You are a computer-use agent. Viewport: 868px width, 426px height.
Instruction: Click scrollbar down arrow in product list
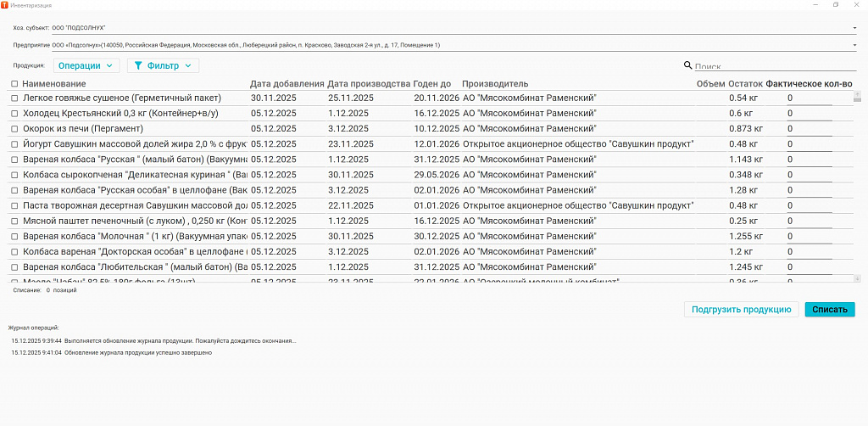[x=858, y=278]
